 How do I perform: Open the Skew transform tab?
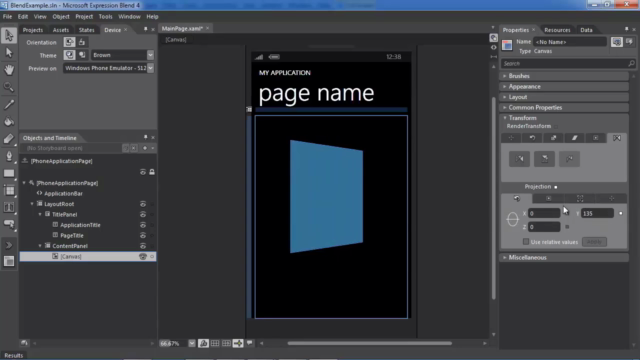pyautogui.click(x=575, y=138)
